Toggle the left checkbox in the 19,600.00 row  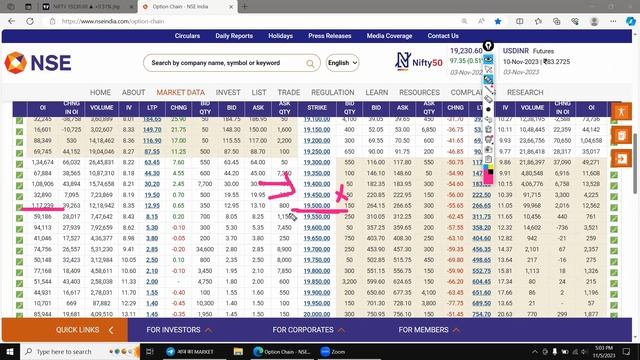19,229
